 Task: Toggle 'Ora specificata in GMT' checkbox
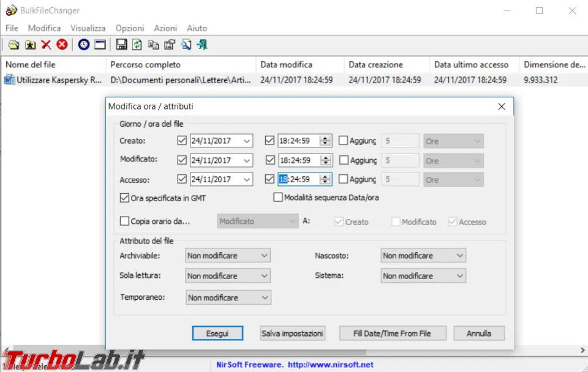click(x=124, y=198)
